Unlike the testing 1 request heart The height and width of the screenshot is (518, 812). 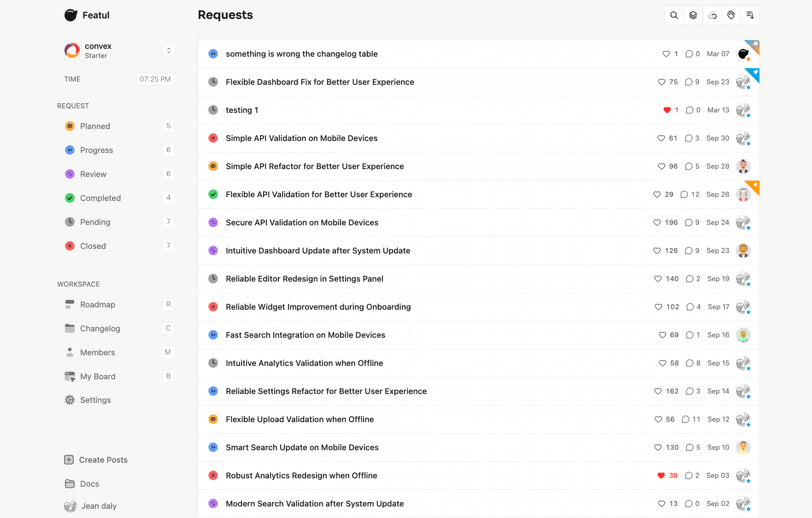click(666, 110)
